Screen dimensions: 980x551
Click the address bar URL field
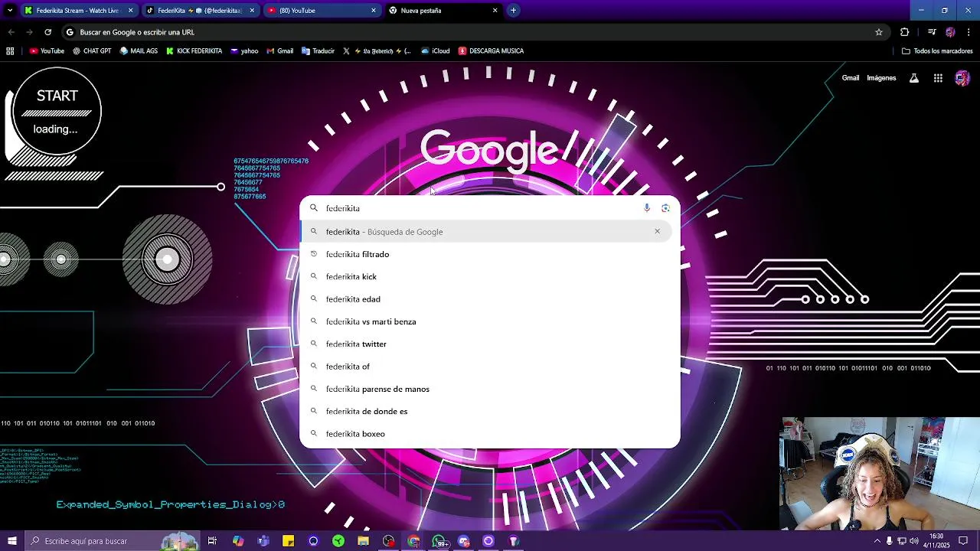pyautogui.click(x=475, y=32)
